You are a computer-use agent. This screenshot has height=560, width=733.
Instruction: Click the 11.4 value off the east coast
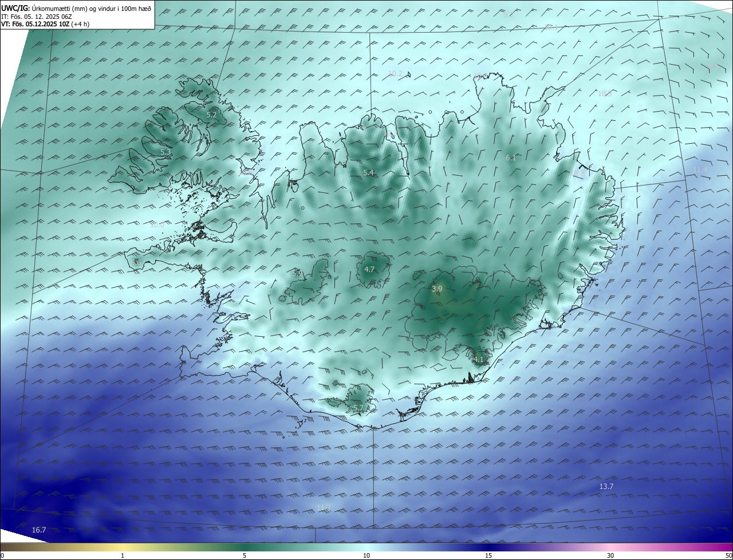[x=700, y=169]
